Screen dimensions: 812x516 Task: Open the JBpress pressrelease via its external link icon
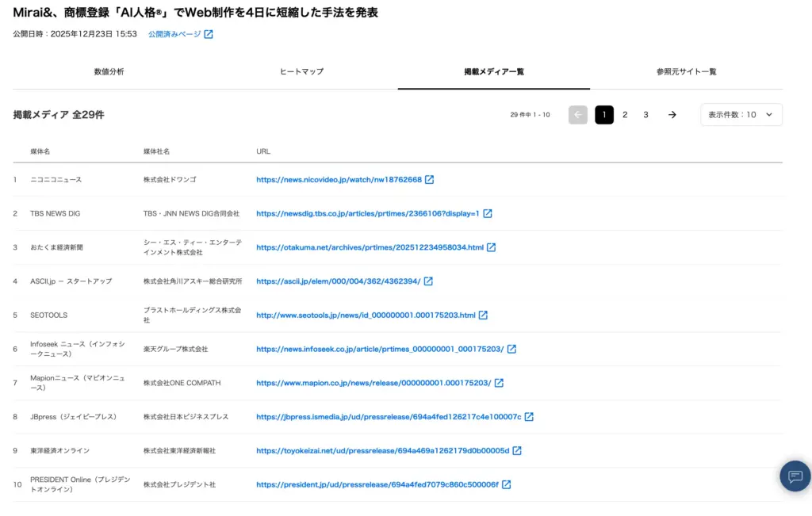(x=530, y=417)
